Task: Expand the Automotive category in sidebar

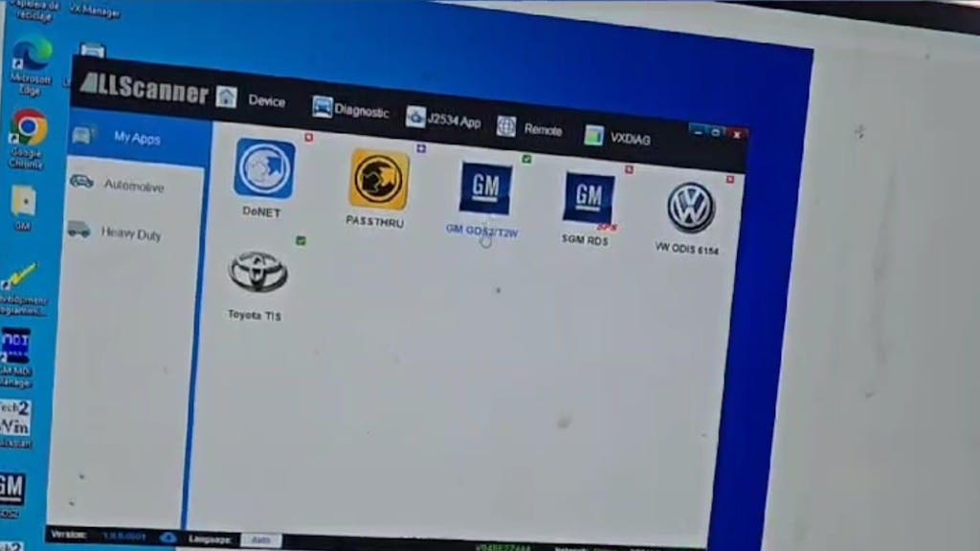Action: pos(133,186)
